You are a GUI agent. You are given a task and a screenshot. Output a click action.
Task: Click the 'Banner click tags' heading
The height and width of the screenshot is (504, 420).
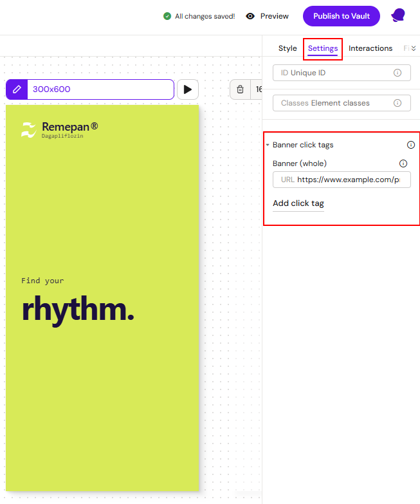(x=303, y=145)
